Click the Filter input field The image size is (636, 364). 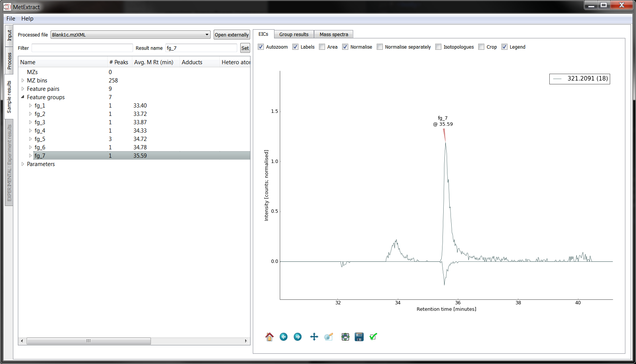click(82, 48)
